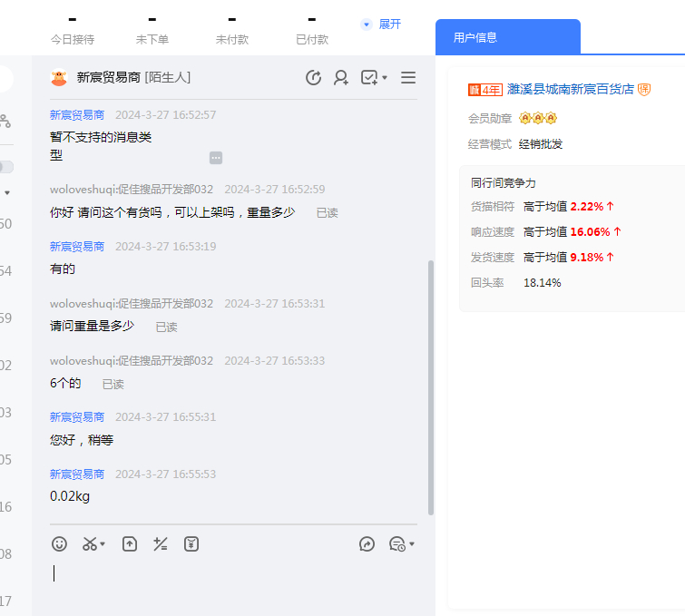Screen dimensions: 685x616
Task: Click the forward message arrow icon
Action: point(367,543)
